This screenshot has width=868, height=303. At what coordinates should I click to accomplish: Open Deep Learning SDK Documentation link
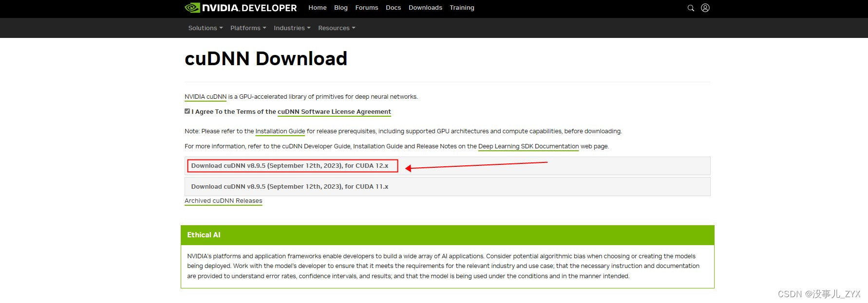pos(528,146)
